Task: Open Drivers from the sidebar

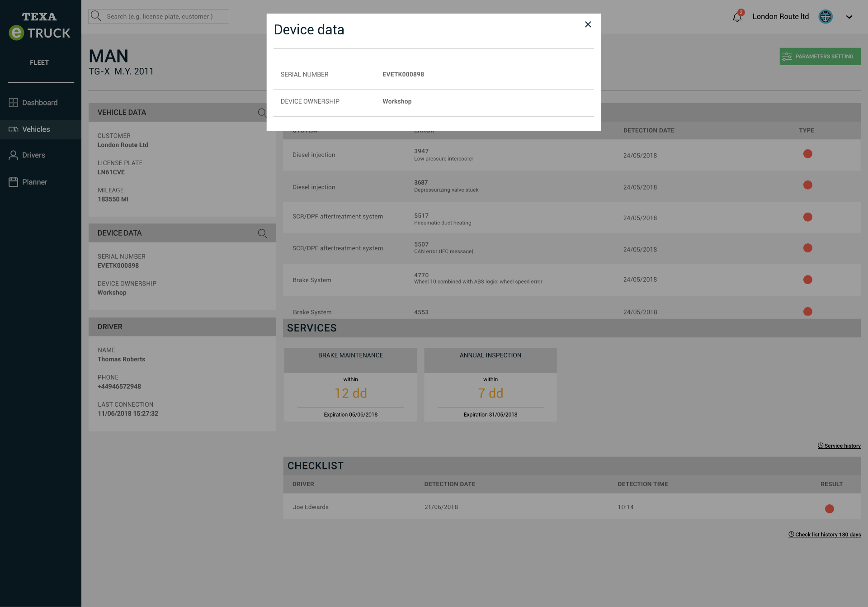Action: pos(41,155)
